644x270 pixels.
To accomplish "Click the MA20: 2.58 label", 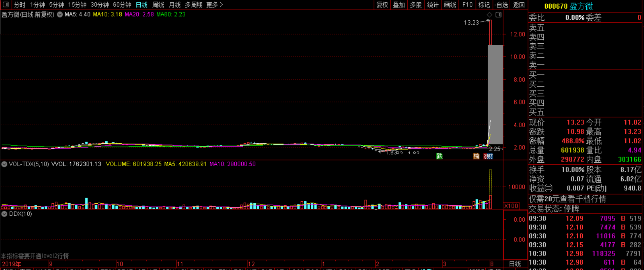I will pyautogui.click(x=139, y=14).
